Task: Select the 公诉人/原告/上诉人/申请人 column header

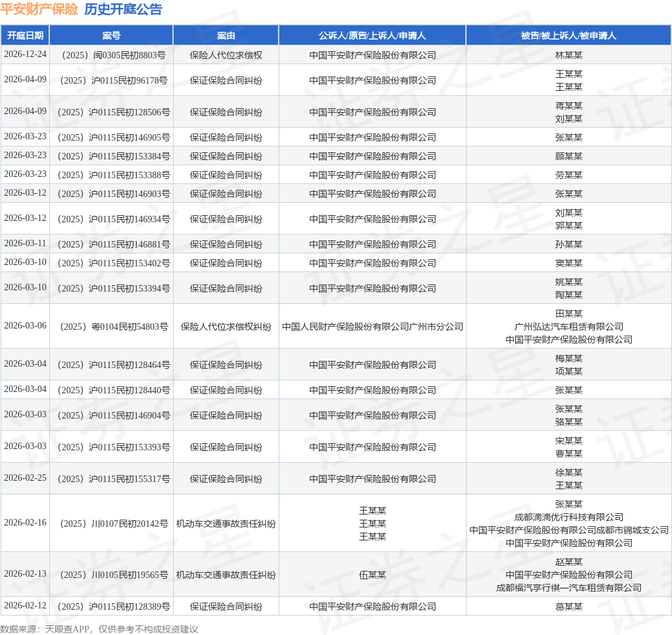Action: (x=372, y=36)
